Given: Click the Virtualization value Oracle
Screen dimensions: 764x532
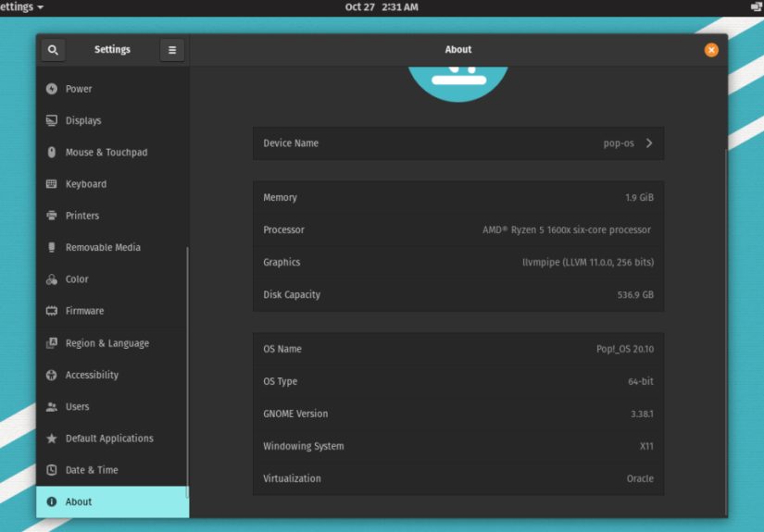Looking at the screenshot, I should (640, 478).
